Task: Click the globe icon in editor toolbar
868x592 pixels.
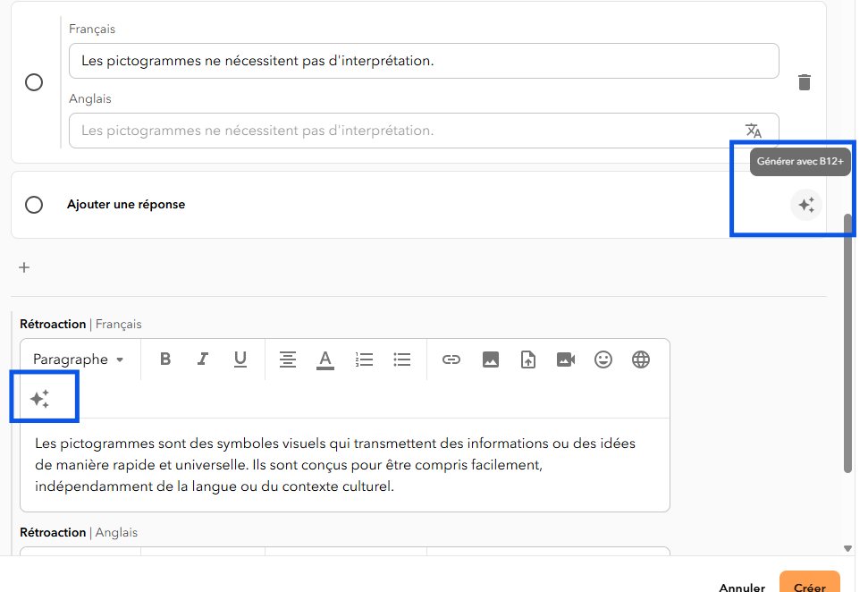Action: tap(641, 359)
